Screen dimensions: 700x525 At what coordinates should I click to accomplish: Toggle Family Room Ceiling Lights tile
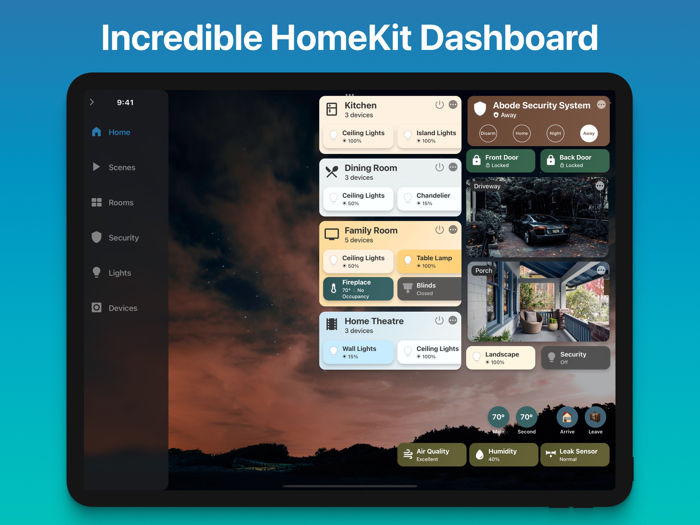tap(358, 261)
